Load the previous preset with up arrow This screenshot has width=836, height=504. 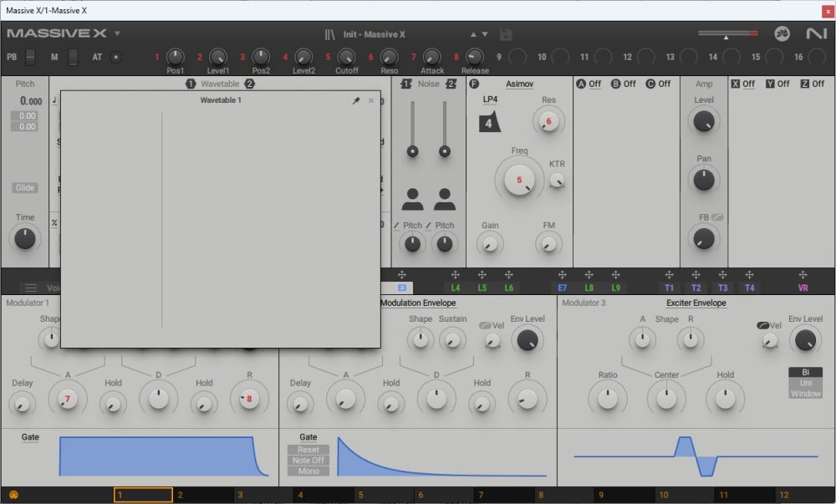coord(473,34)
